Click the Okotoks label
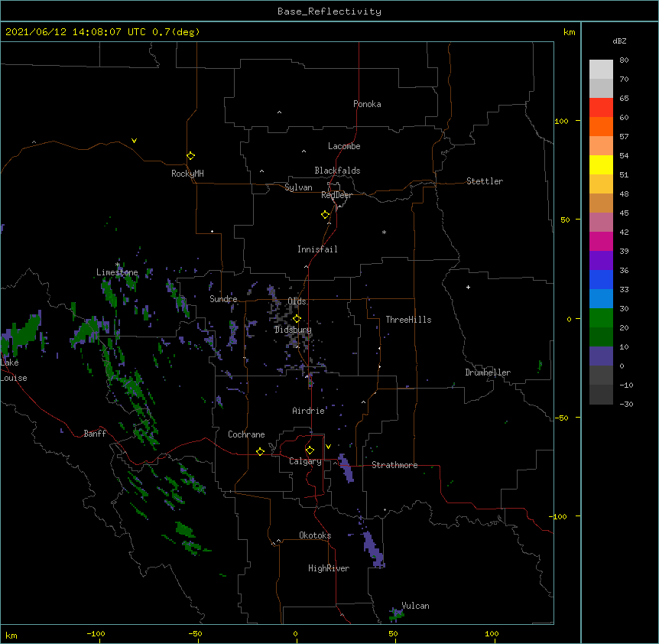The width and height of the screenshot is (659, 644). pos(315,535)
